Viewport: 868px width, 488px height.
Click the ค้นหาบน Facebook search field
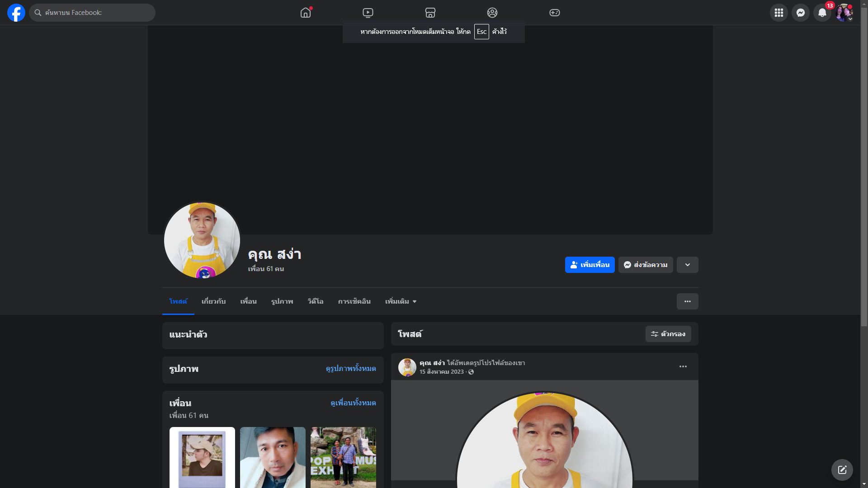(92, 13)
